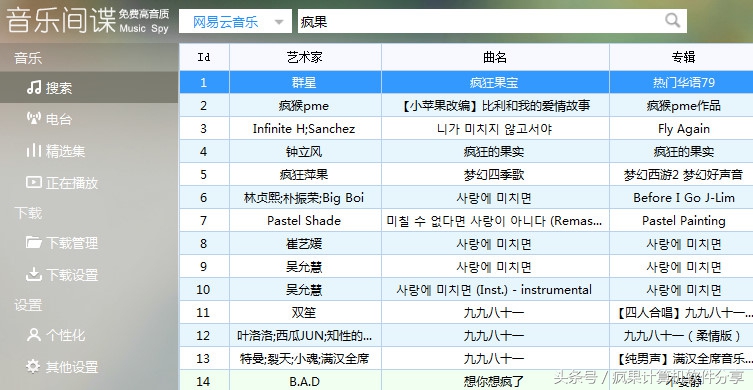Screen dimensions: 753x390
Task: Select song 想你想疯了
Action: [494, 382]
